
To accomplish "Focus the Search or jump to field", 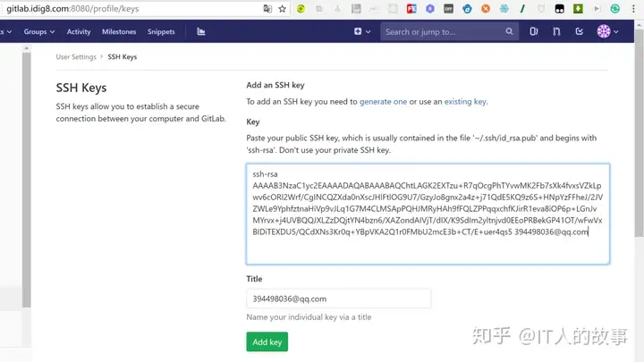I will click(449, 31).
